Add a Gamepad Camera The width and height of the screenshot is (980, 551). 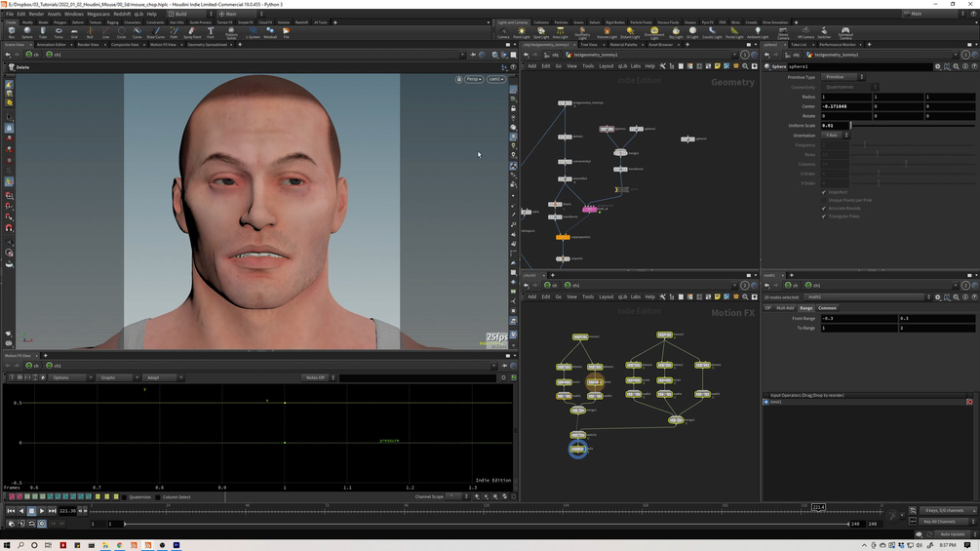point(845,32)
